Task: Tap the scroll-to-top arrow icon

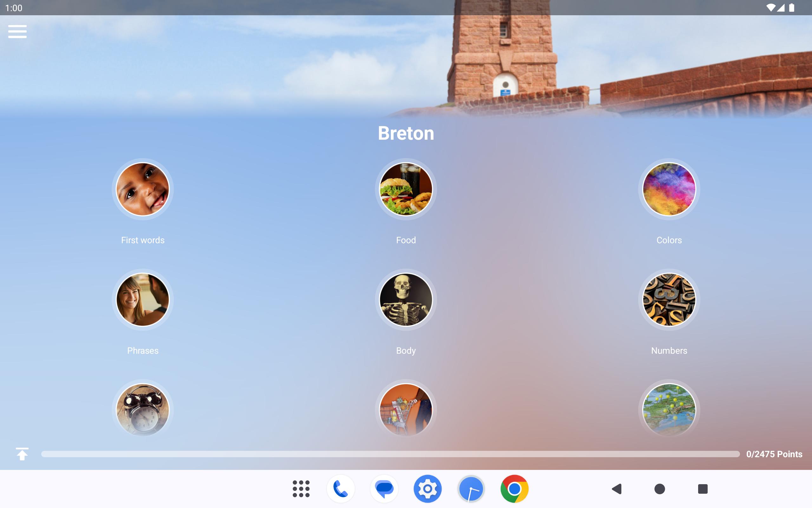Action: pyautogui.click(x=22, y=454)
